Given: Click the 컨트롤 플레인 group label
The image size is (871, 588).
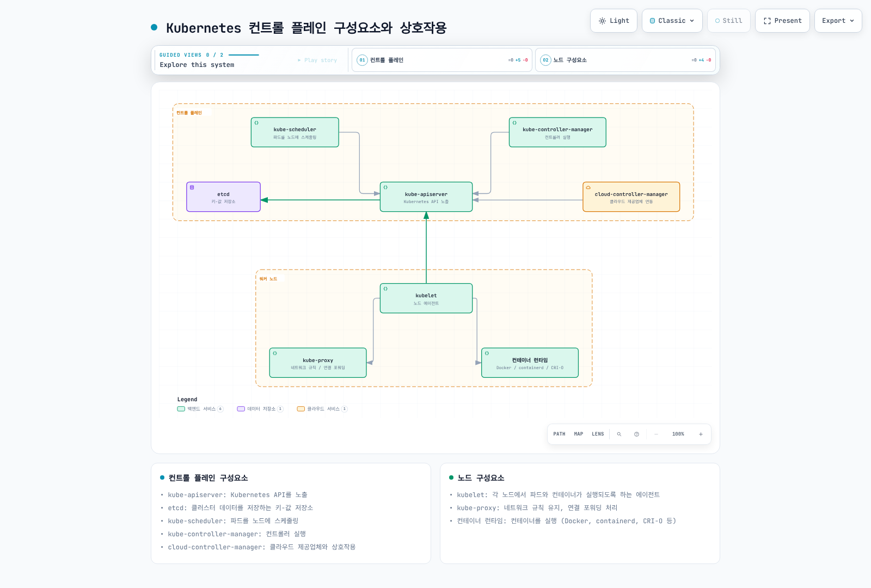Looking at the screenshot, I should tap(189, 113).
